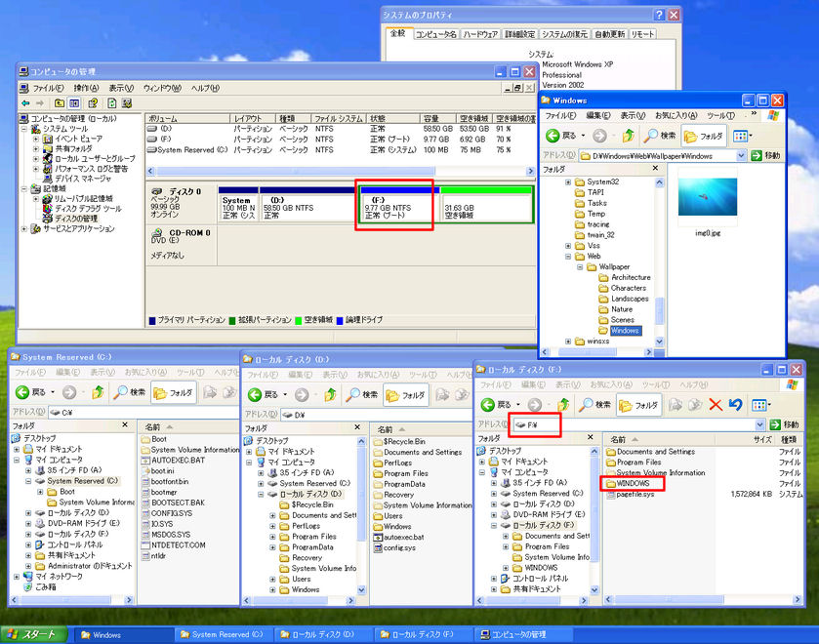
Task: Open the お気に入り(A) menu in Windows explorer window
Action: point(676,115)
